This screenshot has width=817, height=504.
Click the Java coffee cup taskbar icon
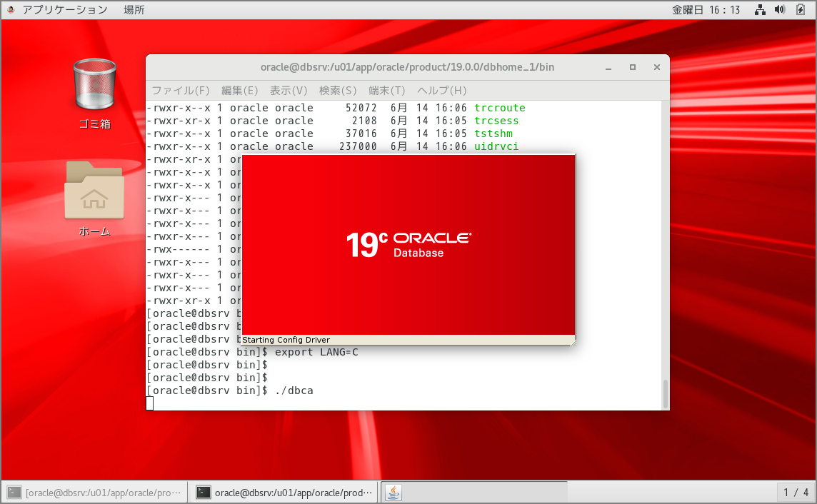pyautogui.click(x=394, y=492)
